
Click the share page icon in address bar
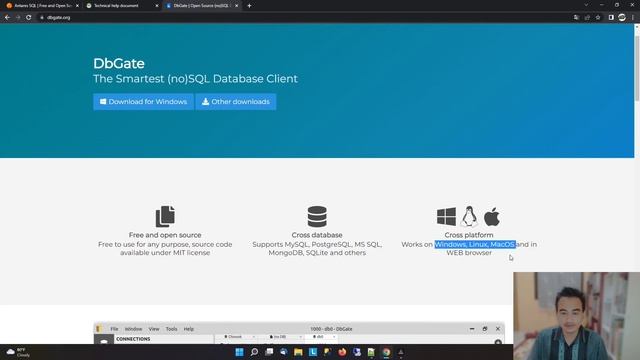587,18
